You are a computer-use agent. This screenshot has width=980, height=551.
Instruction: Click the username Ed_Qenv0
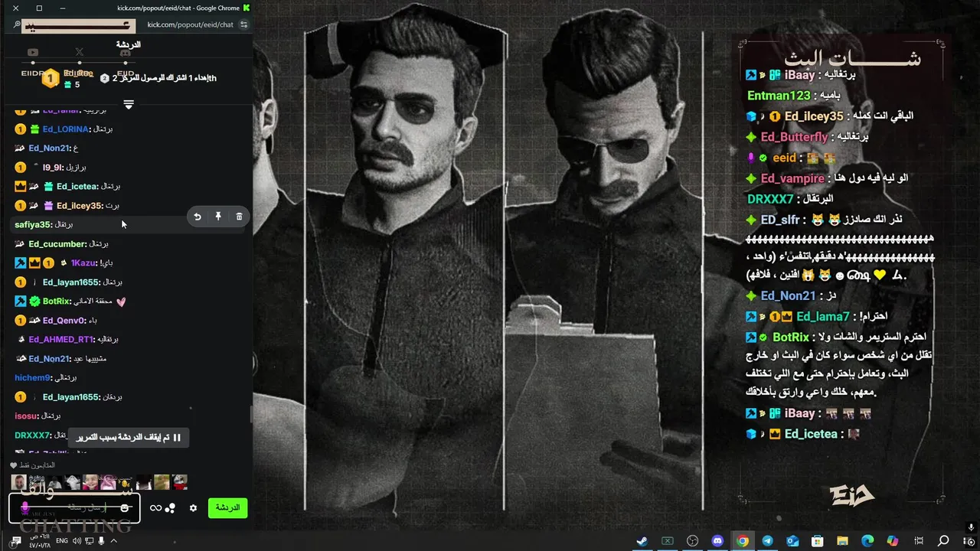[x=64, y=321]
